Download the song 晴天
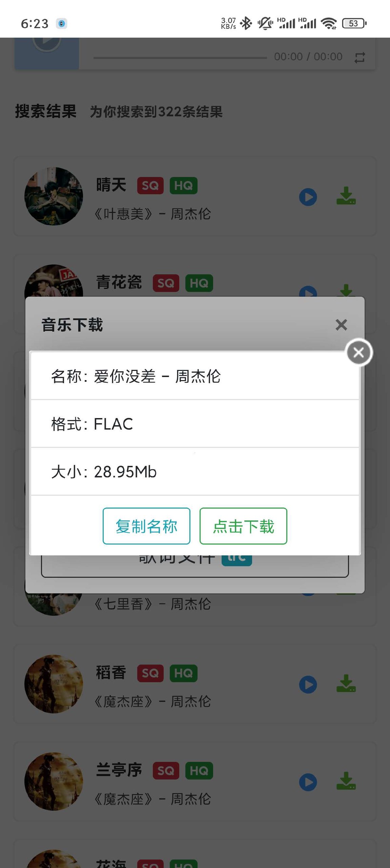The width and height of the screenshot is (390, 868). (346, 196)
